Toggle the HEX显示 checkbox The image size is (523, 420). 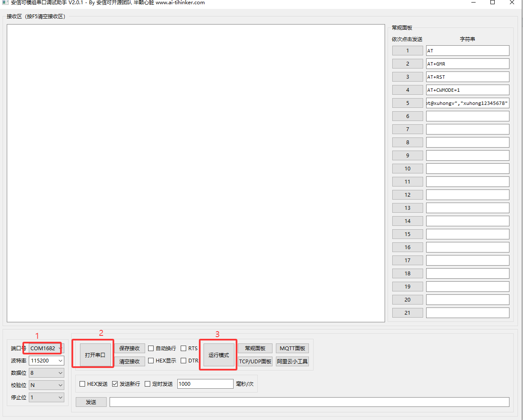[x=151, y=360]
